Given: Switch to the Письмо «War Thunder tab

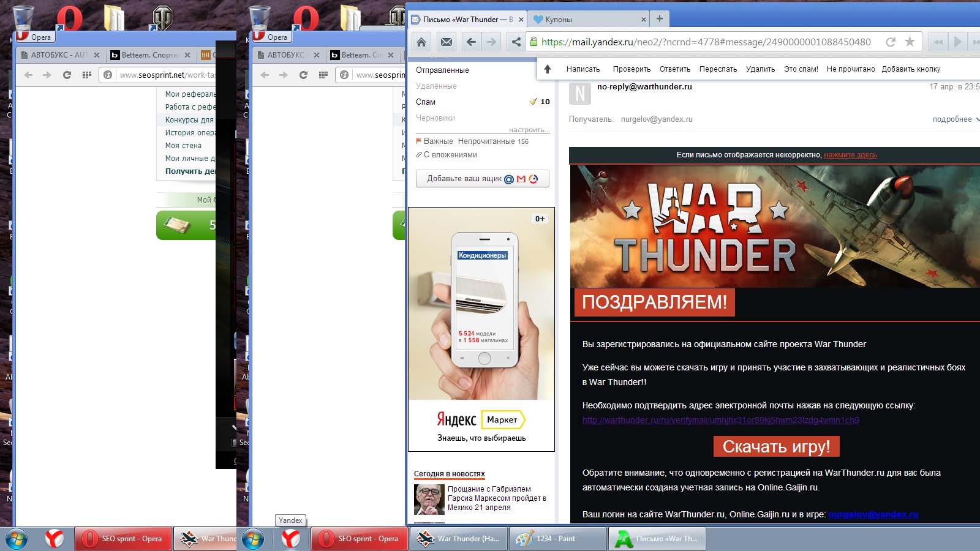Looking at the screenshot, I should point(467,20).
